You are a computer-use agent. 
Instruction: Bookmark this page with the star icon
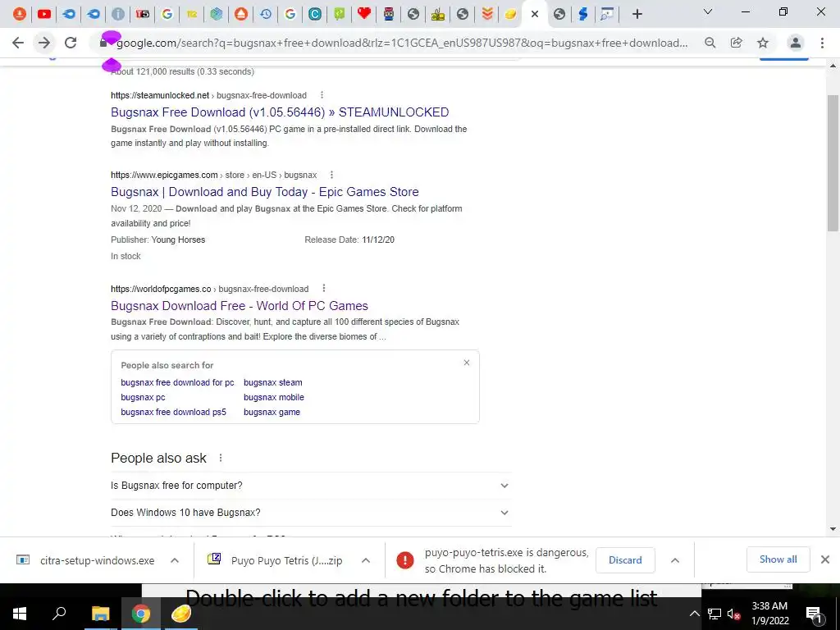[763, 43]
